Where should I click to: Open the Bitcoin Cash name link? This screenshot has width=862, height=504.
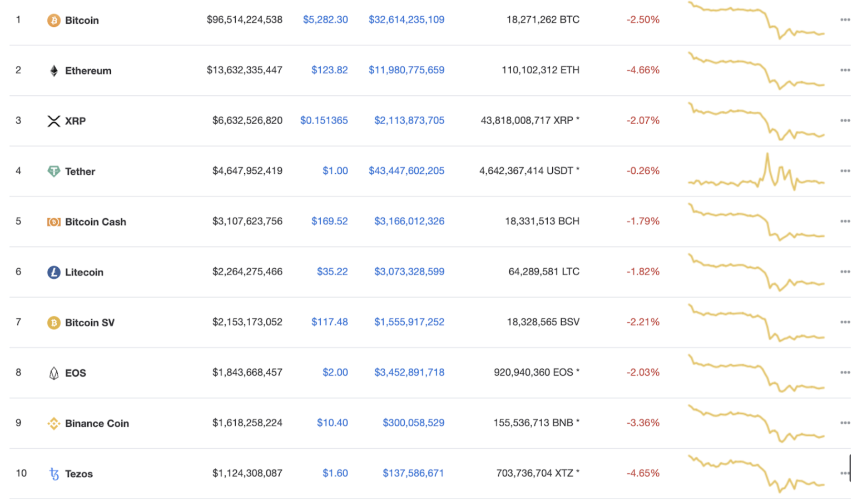pos(95,222)
